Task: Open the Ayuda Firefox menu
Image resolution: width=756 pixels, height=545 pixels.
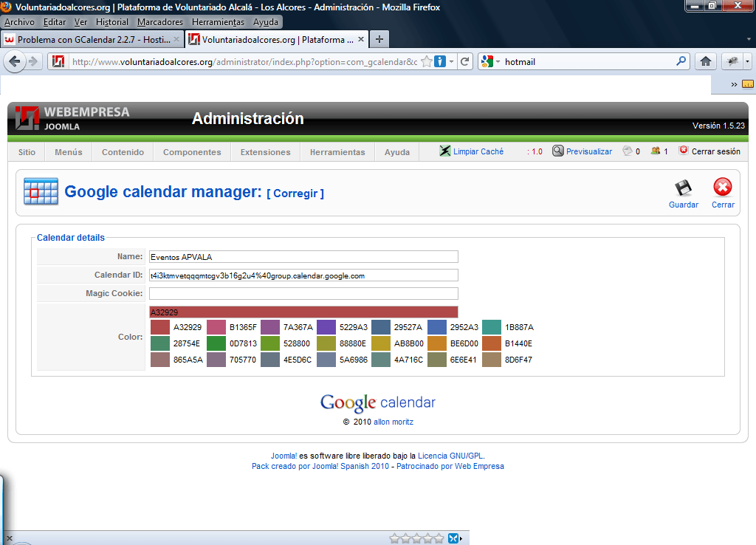Action: [265, 22]
